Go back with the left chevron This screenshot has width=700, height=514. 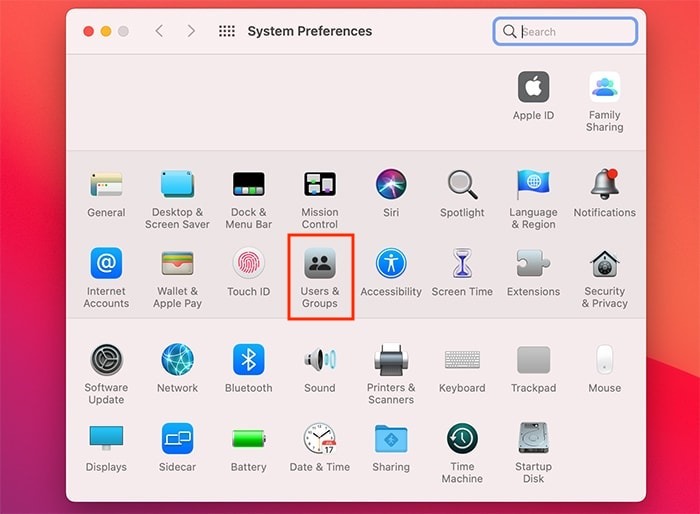pyautogui.click(x=159, y=31)
